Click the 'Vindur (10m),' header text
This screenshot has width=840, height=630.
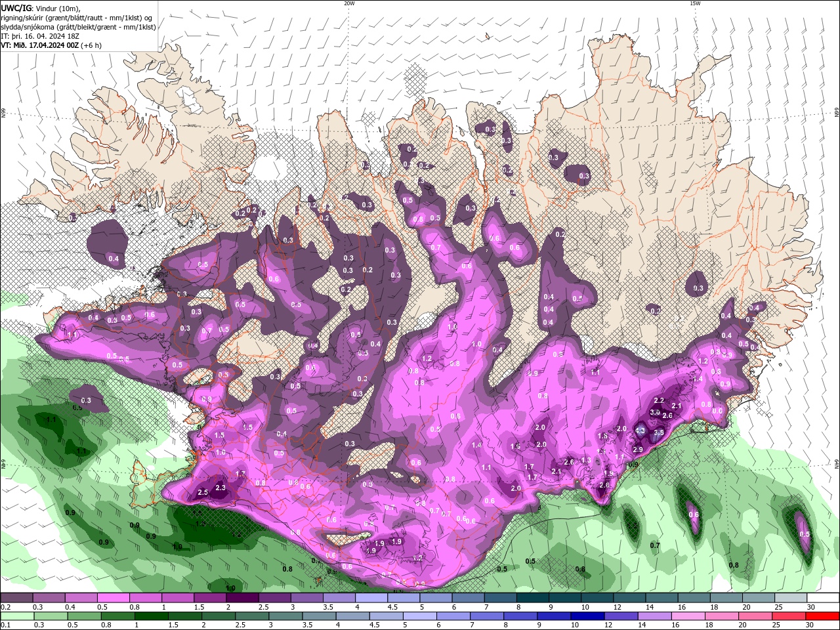58,8
